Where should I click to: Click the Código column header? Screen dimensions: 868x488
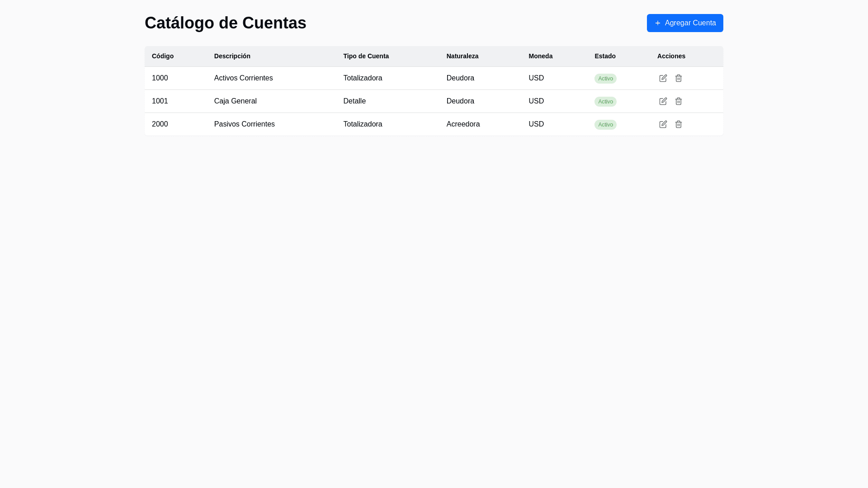(163, 56)
